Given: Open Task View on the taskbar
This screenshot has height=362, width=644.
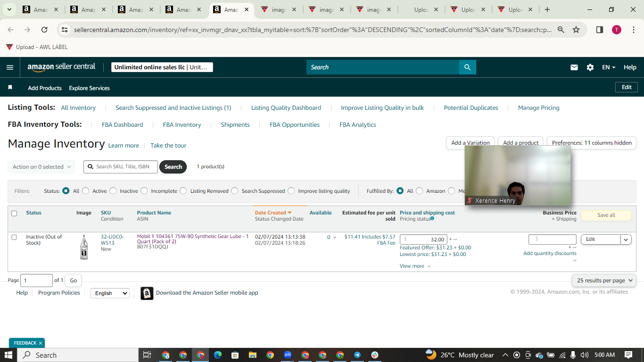Looking at the screenshot, I should (x=147, y=355).
